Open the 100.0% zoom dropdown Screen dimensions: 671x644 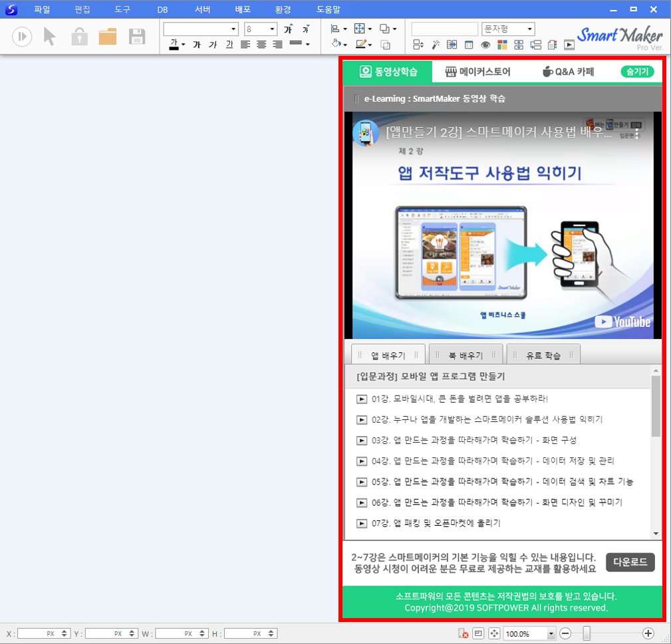click(x=551, y=633)
